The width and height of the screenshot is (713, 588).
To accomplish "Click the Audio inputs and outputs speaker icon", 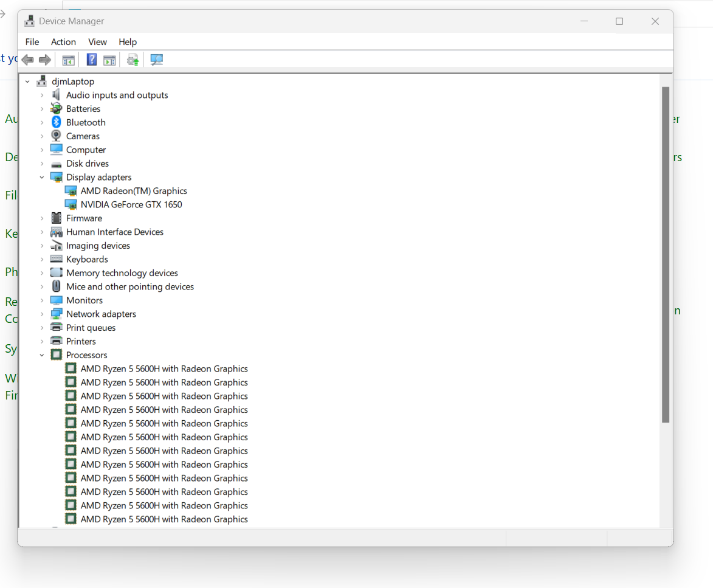I will point(56,95).
